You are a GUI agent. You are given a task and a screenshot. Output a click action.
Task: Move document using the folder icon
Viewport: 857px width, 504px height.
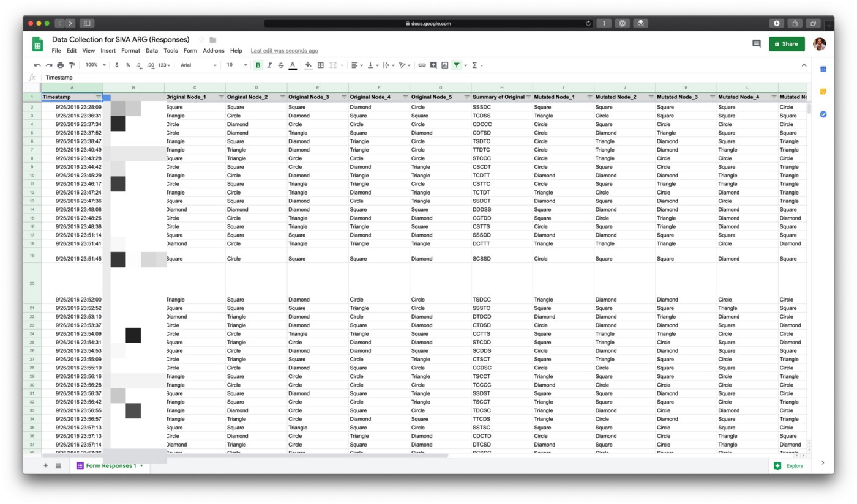click(x=213, y=40)
